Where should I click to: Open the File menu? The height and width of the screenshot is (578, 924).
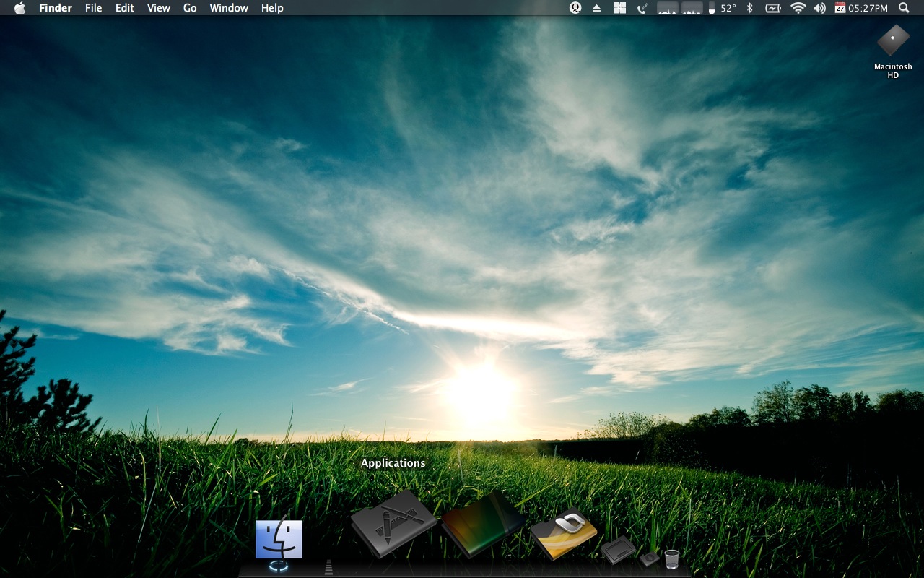[93, 8]
